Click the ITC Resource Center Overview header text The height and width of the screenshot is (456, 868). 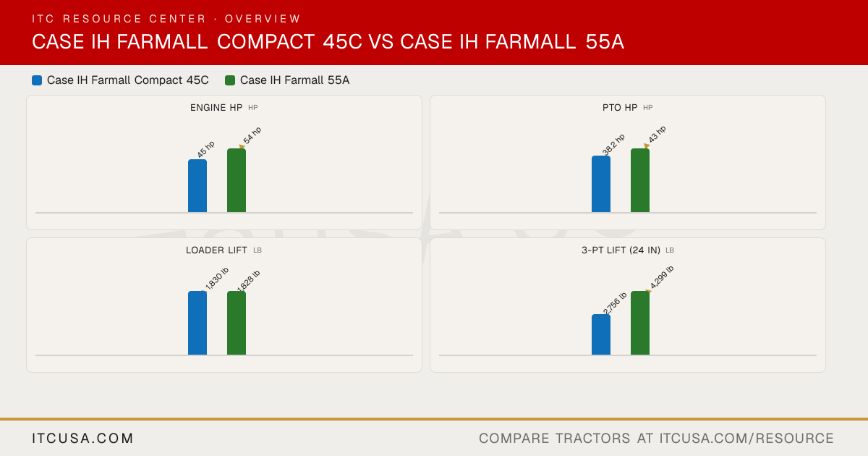point(166,19)
